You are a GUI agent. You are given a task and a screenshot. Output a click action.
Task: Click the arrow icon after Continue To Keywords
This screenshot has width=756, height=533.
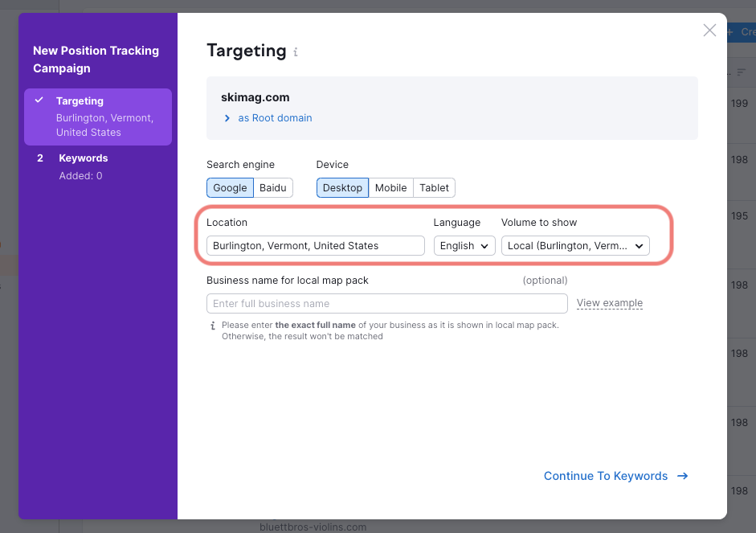[683, 476]
